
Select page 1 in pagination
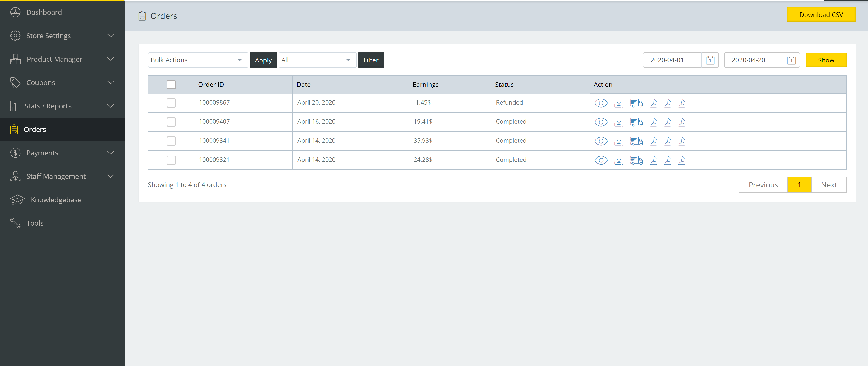[799, 185]
